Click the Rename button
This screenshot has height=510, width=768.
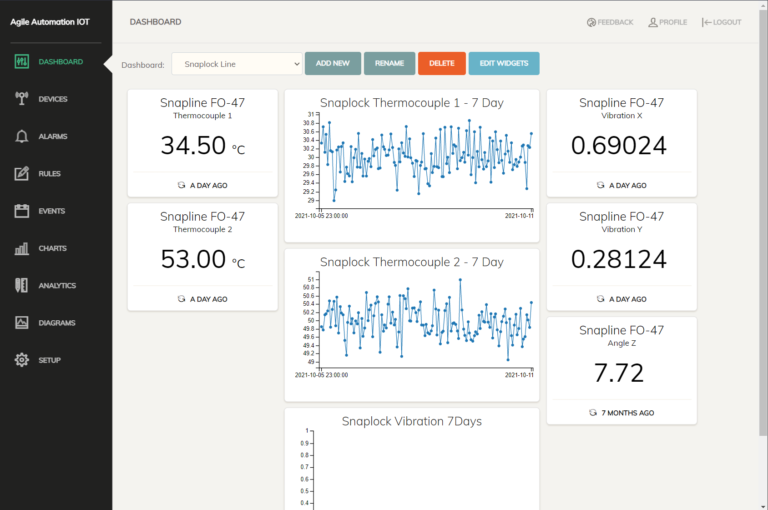tap(389, 64)
